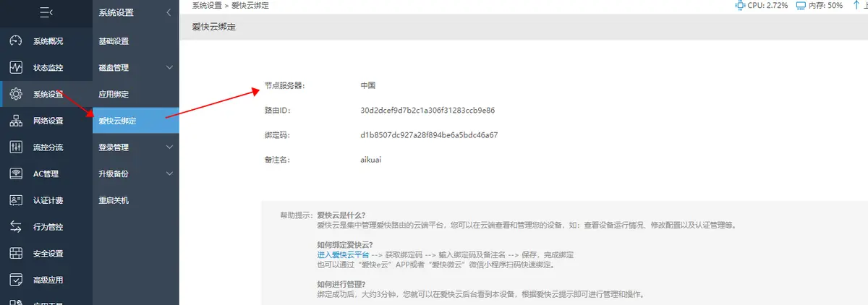
Task: Click the 状态监控 waveform monitor icon
Action: pyautogui.click(x=16, y=68)
